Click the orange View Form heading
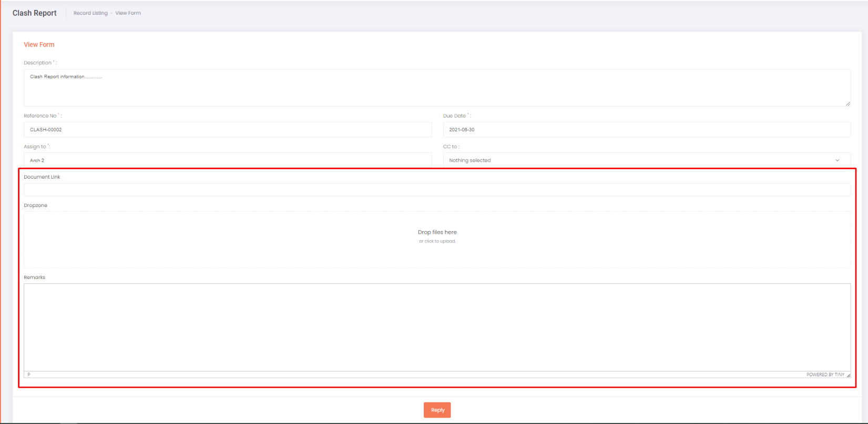 point(39,45)
